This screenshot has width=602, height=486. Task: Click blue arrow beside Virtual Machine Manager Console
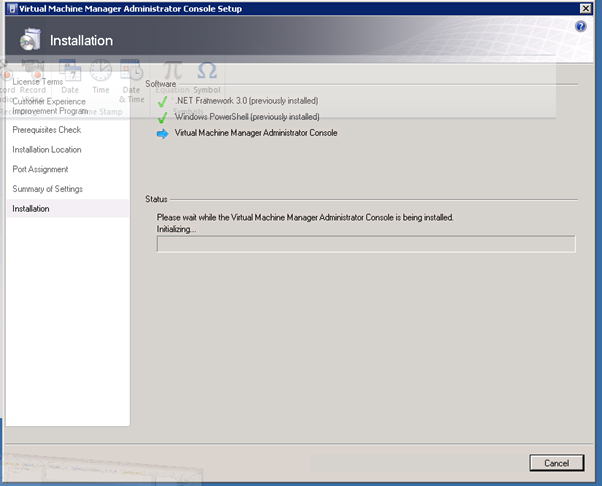[162, 134]
